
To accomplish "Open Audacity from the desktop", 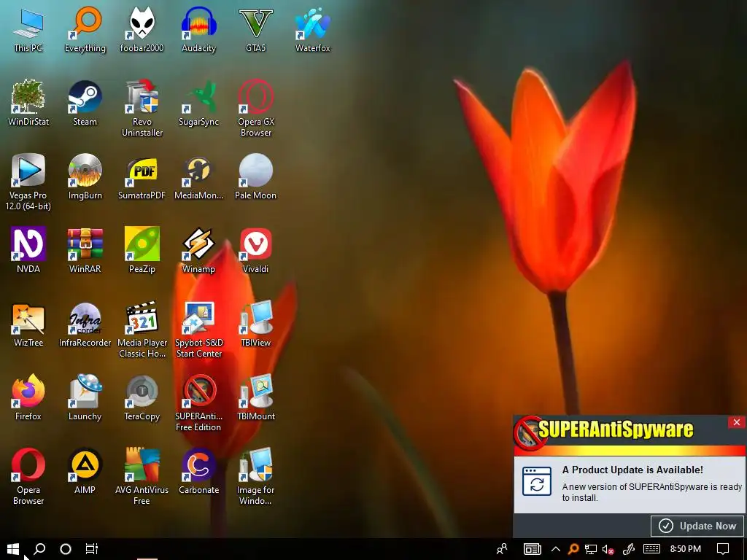I will point(198,28).
